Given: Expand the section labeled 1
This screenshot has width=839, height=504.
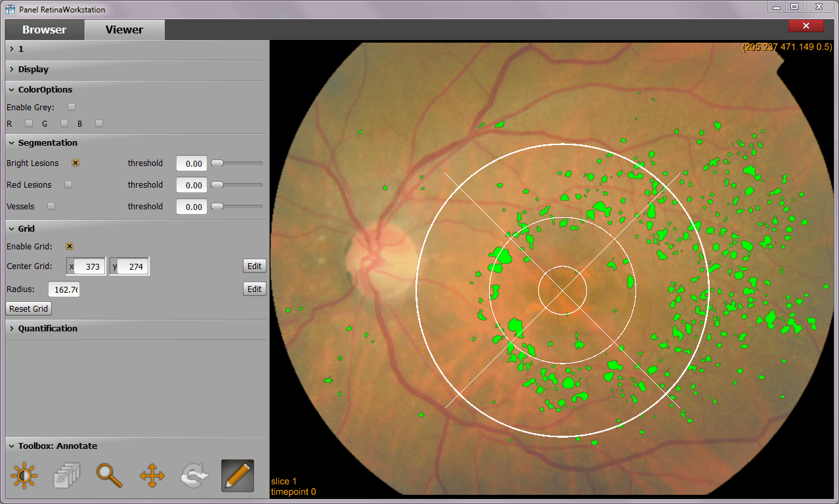Looking at the screenshot, I should point(136,49).
